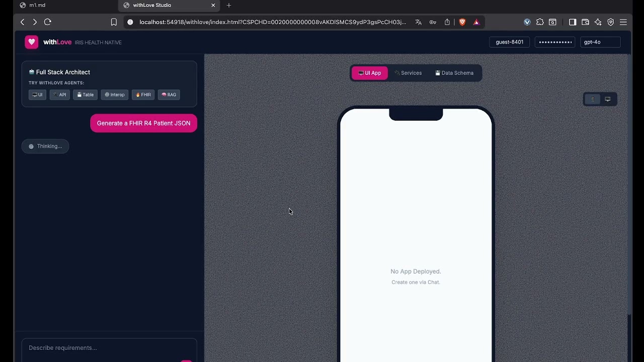Open the tab search window icon

(552, 22)
